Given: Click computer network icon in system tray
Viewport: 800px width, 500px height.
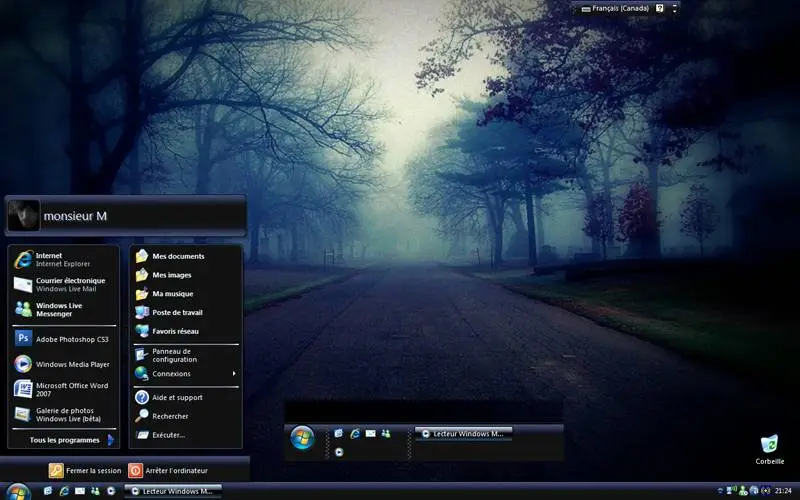Looking at the screenshot, I should [732, 491].
